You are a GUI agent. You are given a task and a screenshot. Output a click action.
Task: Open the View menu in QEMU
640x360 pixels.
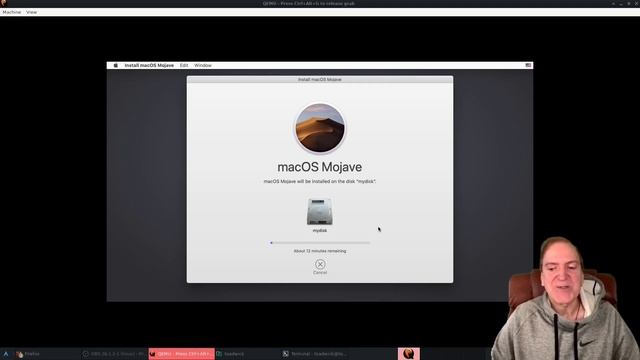pos(31,12)
